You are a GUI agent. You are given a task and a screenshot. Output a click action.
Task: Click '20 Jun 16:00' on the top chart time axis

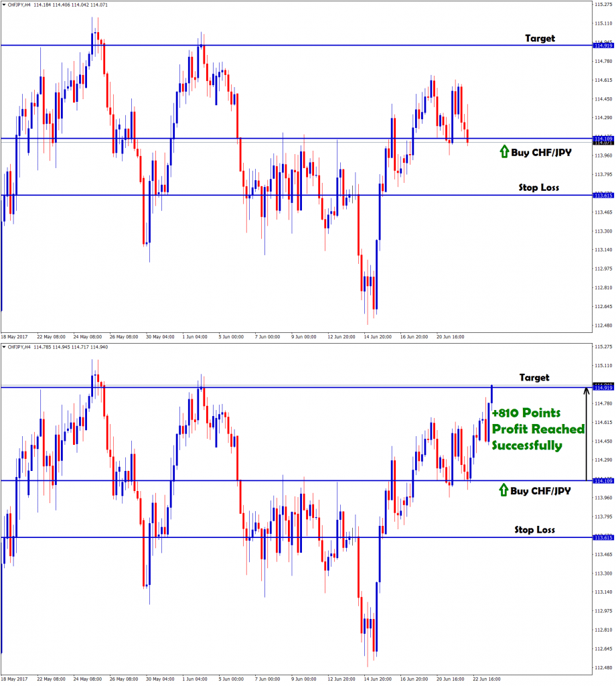tap(451, 337)
